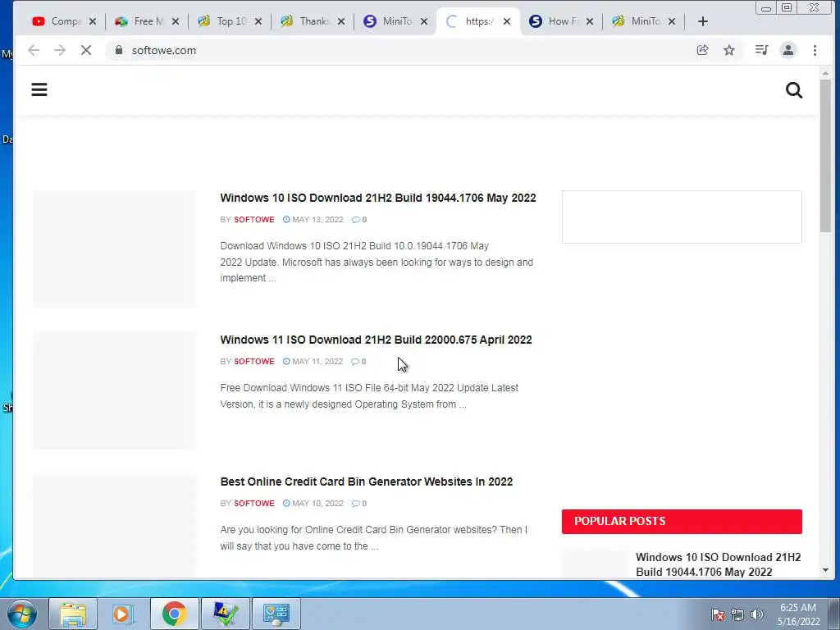Open the Control Panel taskbar icon
This screenshot has width=840, height=630.
click(276, 614)
